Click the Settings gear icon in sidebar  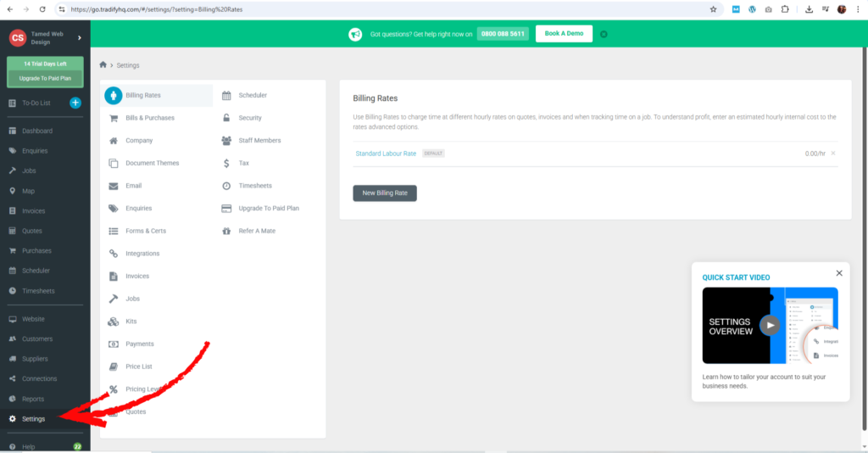click(x=12, y=419)
